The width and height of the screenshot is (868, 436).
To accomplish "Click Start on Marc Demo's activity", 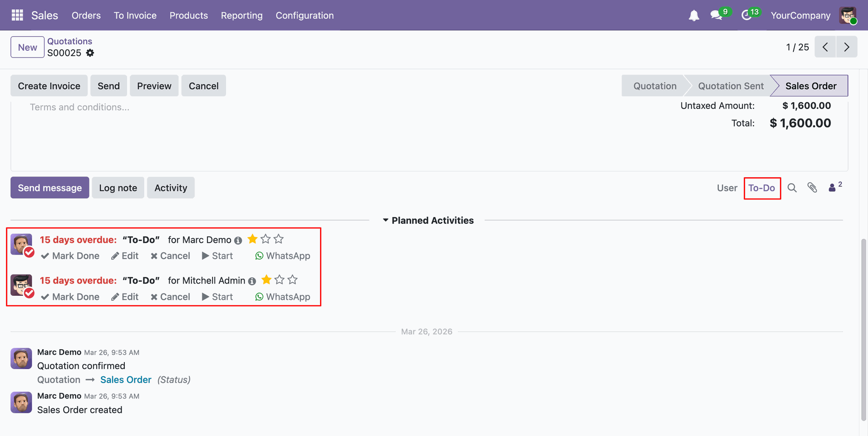I will pyautogui.click(x=217, y=256).
